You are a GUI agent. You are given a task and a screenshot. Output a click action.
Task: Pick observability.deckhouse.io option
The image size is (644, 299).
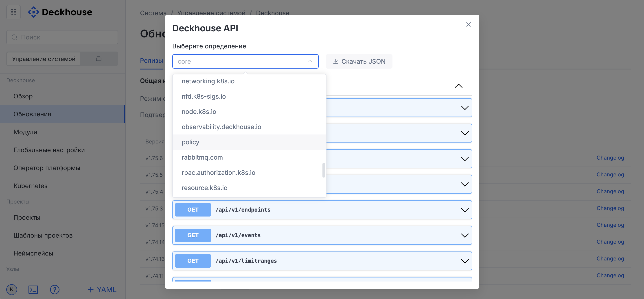point(249,127)
